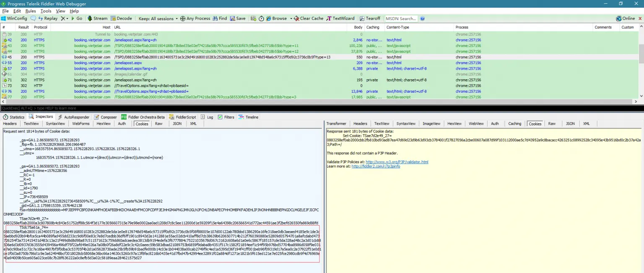644x273 pixels.
Task: Click the camera screenshot toolbar icon
Action: click(254, 18)
